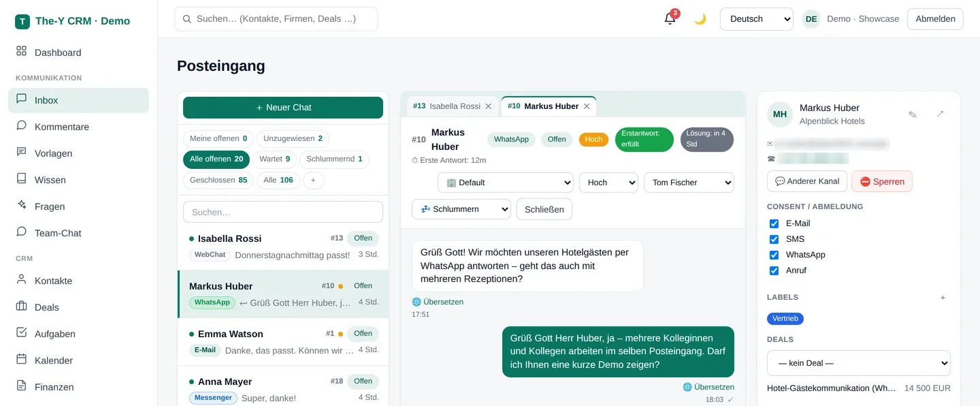Open Kalender in the sidebar
The image size is (980, 406).
[x=79, y=360]
